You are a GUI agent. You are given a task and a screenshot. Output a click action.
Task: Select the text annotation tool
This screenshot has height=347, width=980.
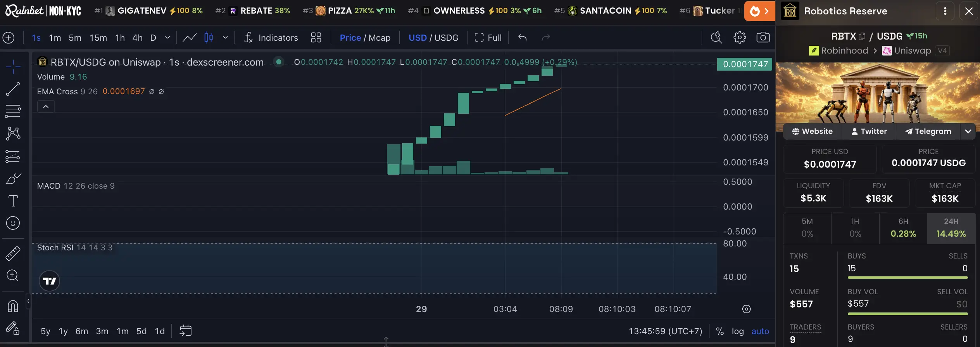click(13, 201)
